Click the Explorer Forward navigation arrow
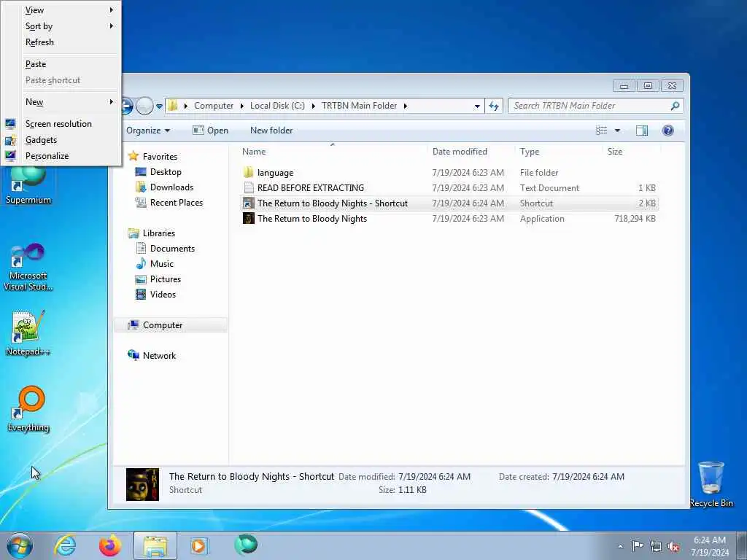747x560 pixels. coord(144,106)
